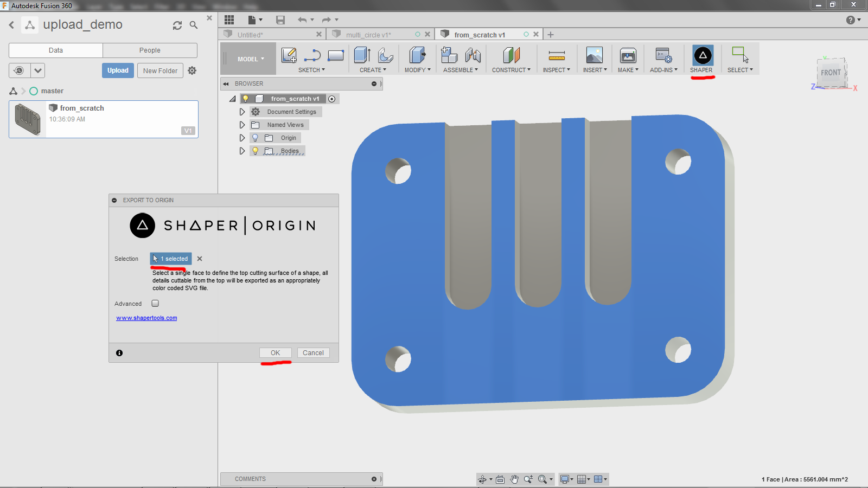Click the Save icon
This screenshot has width=868, height=488.
coord(280,20)
